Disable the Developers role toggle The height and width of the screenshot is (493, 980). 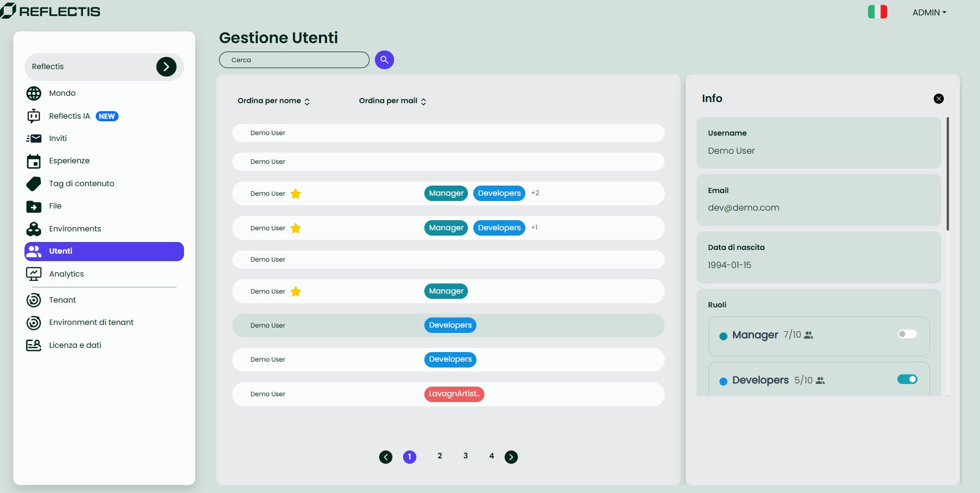907,379
